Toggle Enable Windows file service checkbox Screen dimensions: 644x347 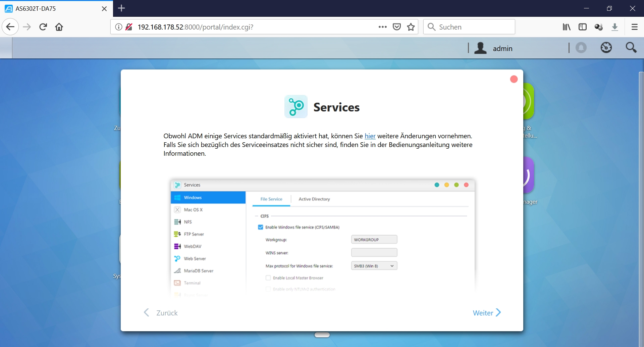pyautogui.click(x=261, y=227)
